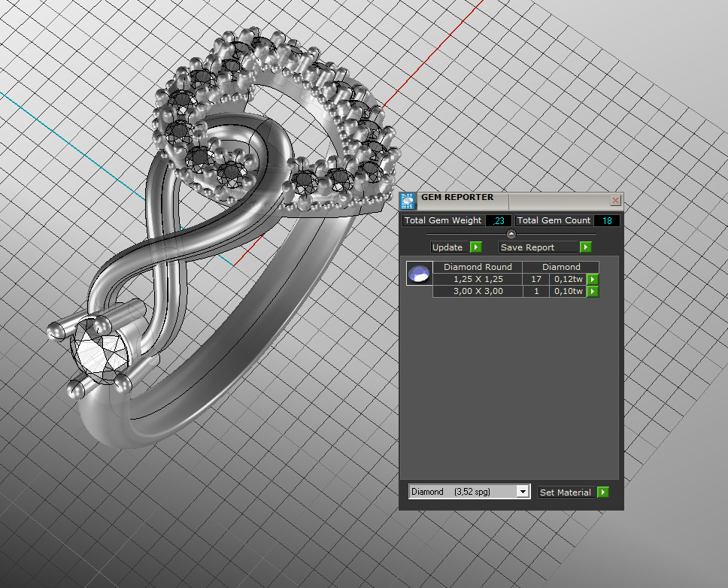The image size is (728, 588).
Task: Click the Diamond Round header cell
Action: [x=478, y=267]
